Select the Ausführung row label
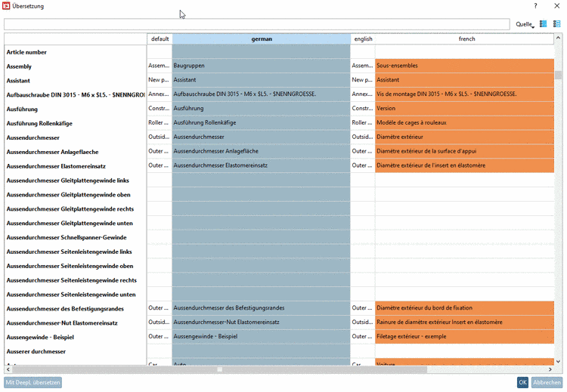Viewport: 567px width, 392px height. tap(22, 110)
